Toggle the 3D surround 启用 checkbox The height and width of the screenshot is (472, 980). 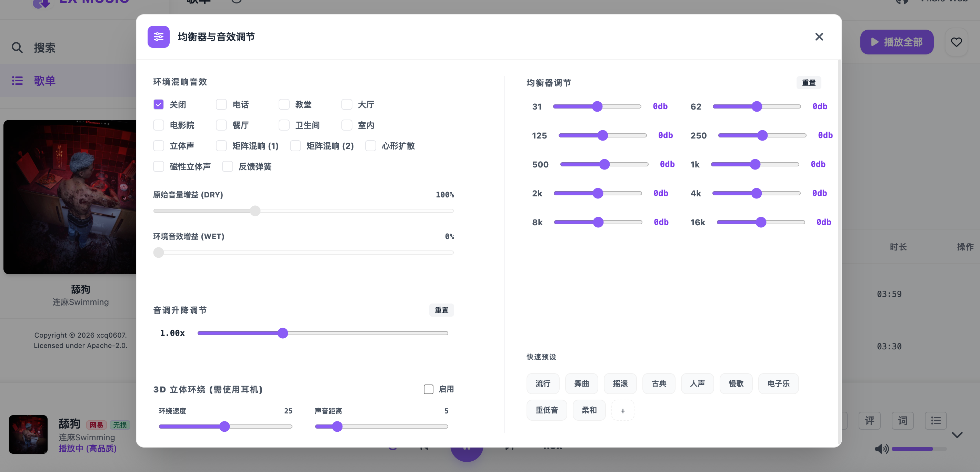click(428, 389)
